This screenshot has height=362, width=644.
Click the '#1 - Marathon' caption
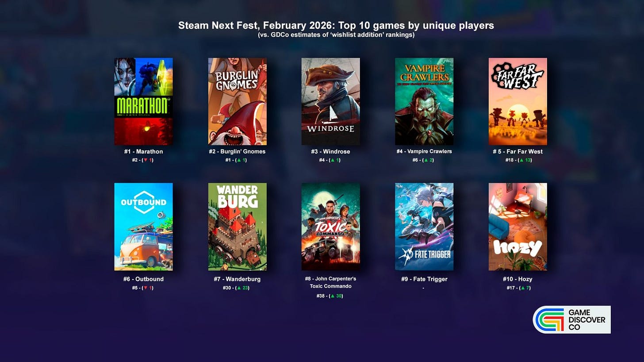tap(143, 151)
